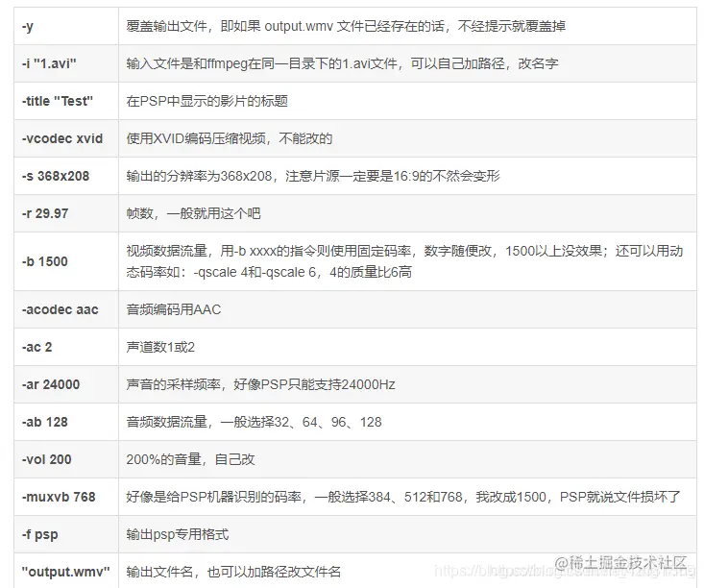The image size is (704, 588).
Task: Click the description about 1.avi input file
Action: [342, 63]
